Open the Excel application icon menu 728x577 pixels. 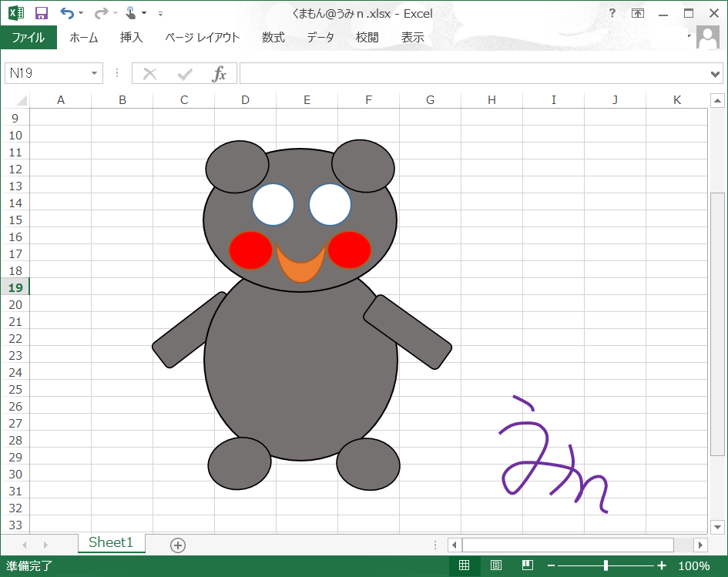(16, 13)
